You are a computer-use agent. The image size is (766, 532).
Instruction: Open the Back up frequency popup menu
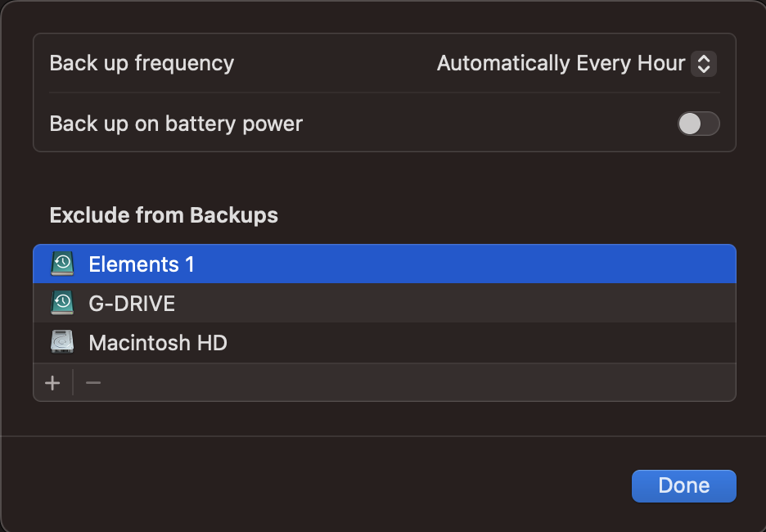[x=576, y=63]
